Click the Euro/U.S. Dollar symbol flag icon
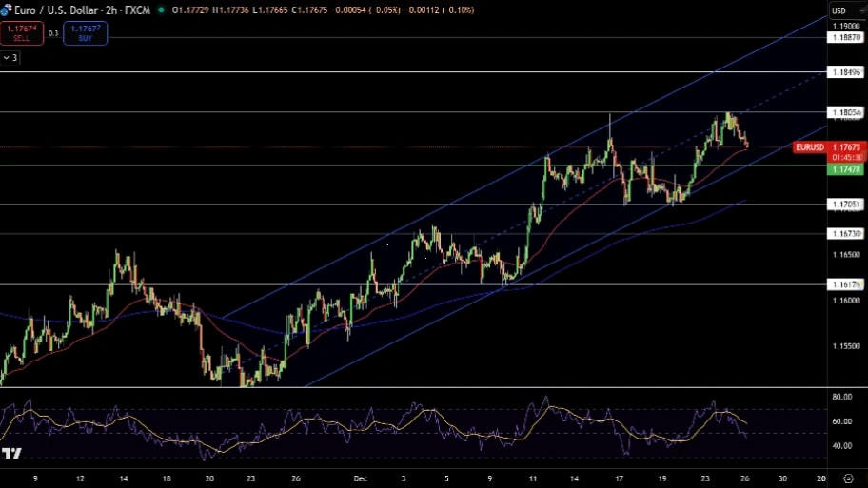The width and height of the screenshot is (868, 488). 5,10
